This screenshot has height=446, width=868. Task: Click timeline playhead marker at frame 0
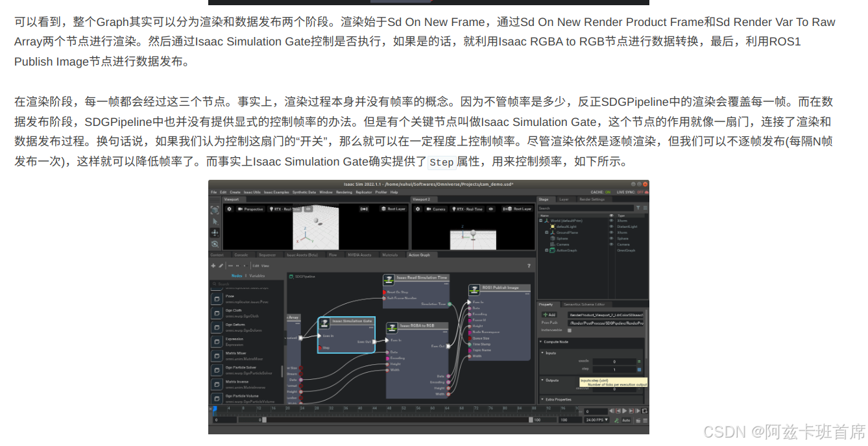click(x=215, y=409)
